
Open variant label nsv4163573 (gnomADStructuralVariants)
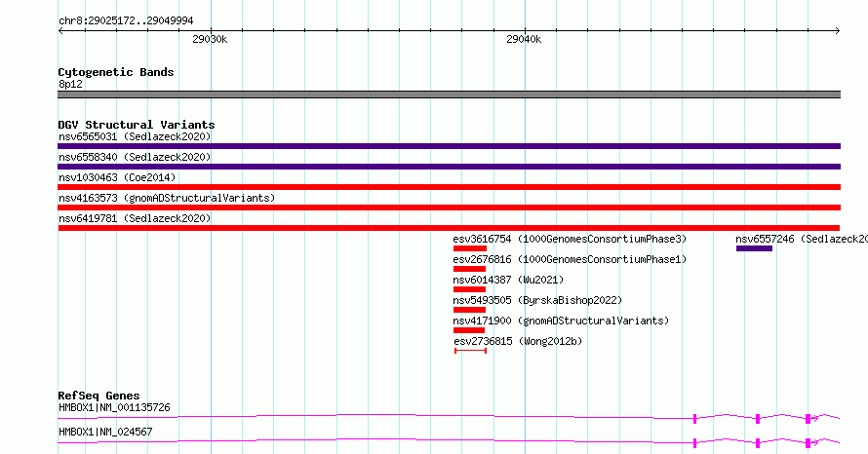point(167,198)
